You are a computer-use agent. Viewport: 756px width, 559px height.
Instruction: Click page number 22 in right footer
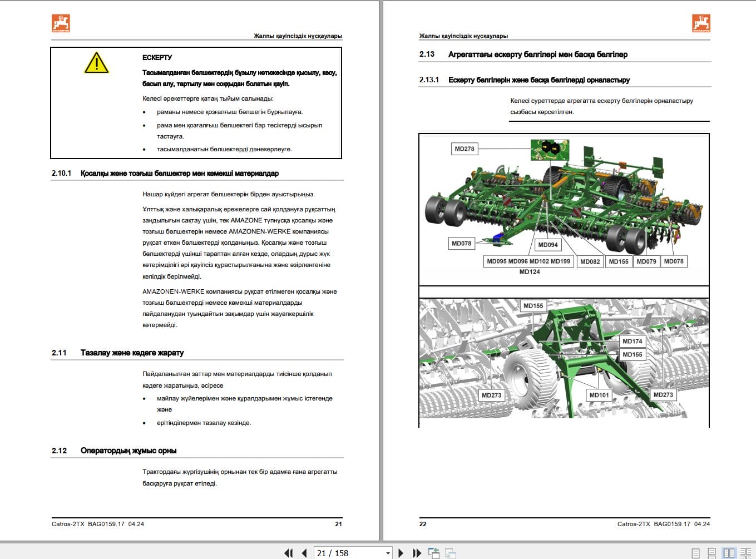tap(423, 524)
